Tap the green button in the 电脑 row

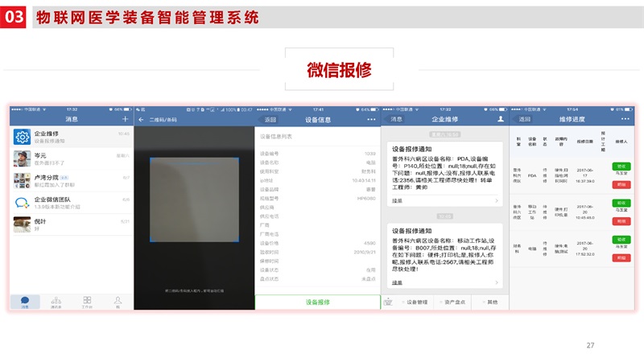click(621, 239)
